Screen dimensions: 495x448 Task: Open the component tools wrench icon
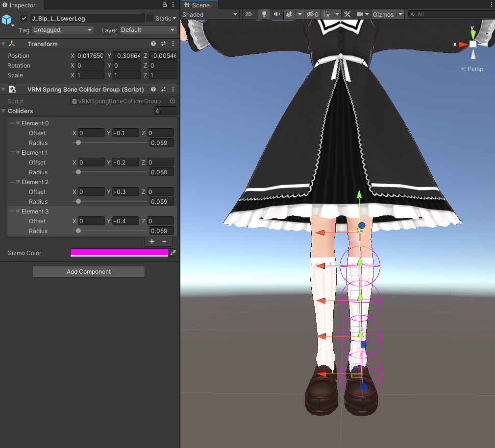click(347, 14)
